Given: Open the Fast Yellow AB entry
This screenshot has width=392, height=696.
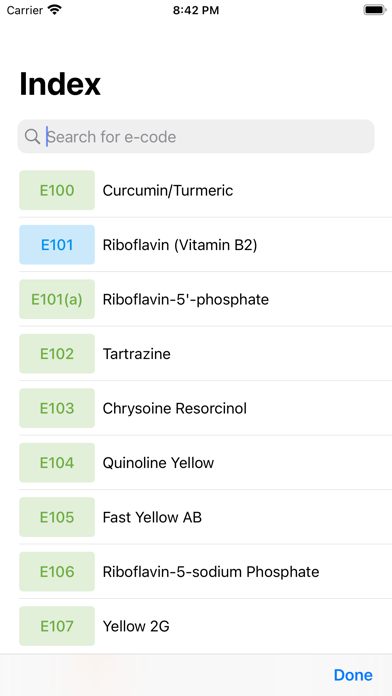Looking at the screenshot, I should tap(206, 517).
